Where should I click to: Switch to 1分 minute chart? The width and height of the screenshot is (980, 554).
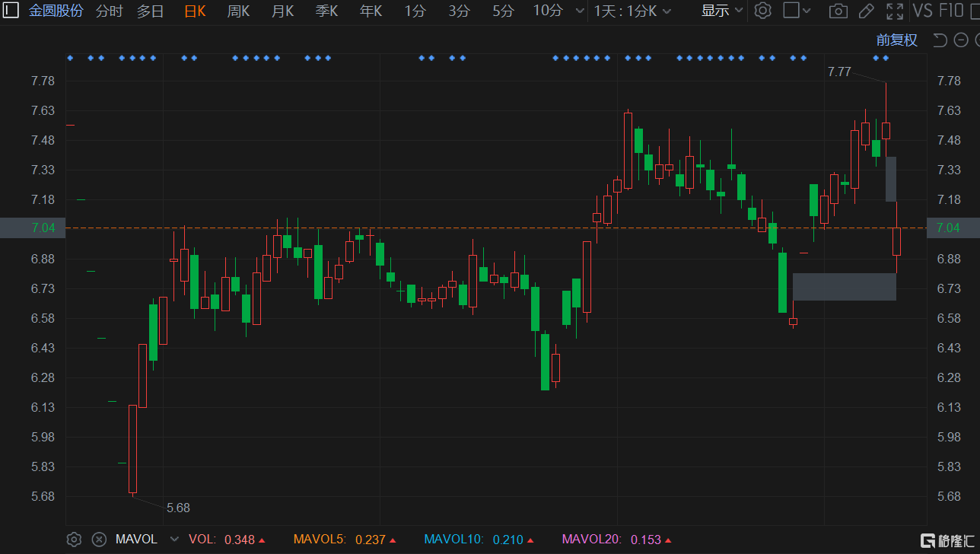(415, 11)
